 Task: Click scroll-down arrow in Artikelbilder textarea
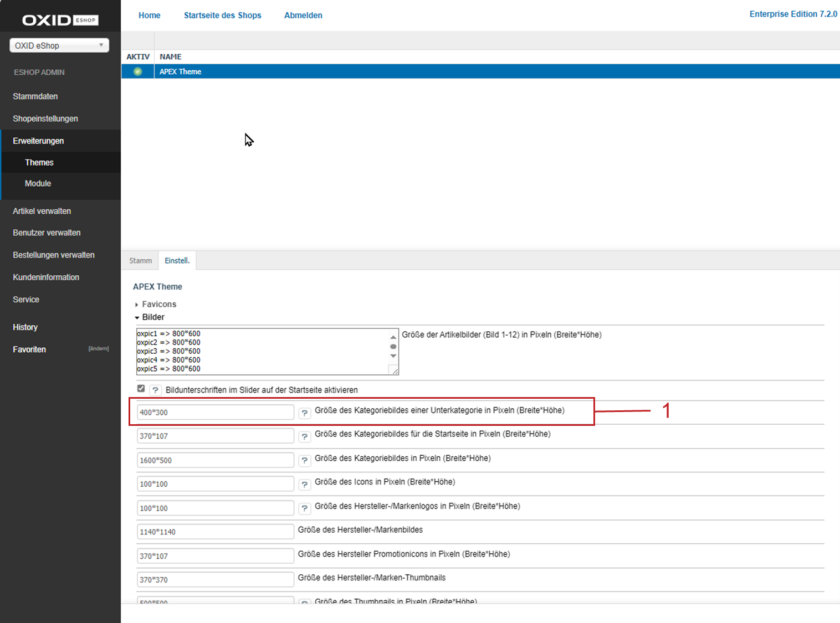(393, 356)
